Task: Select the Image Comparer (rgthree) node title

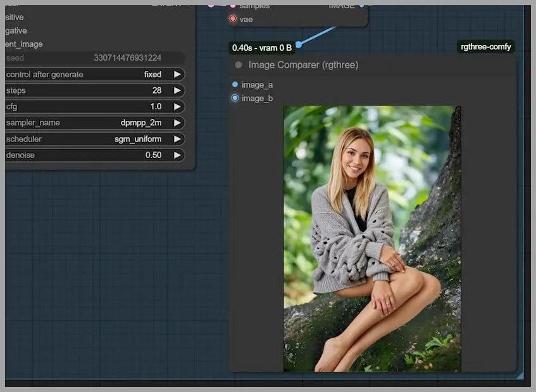Action: pos(304,65)
